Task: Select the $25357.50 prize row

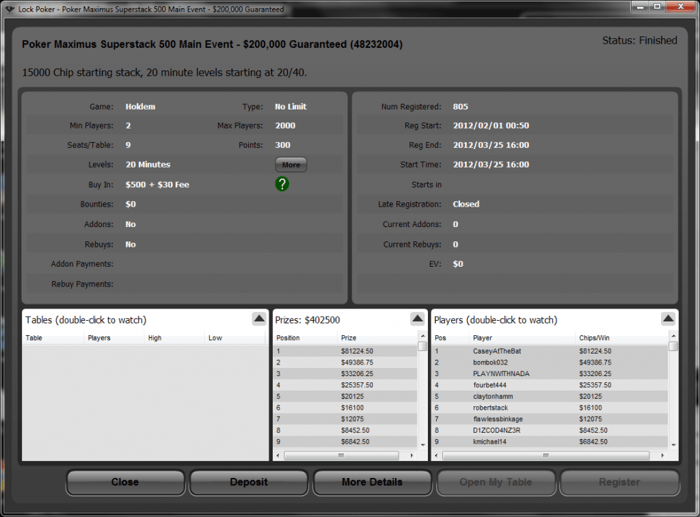Action: point(346,385)
